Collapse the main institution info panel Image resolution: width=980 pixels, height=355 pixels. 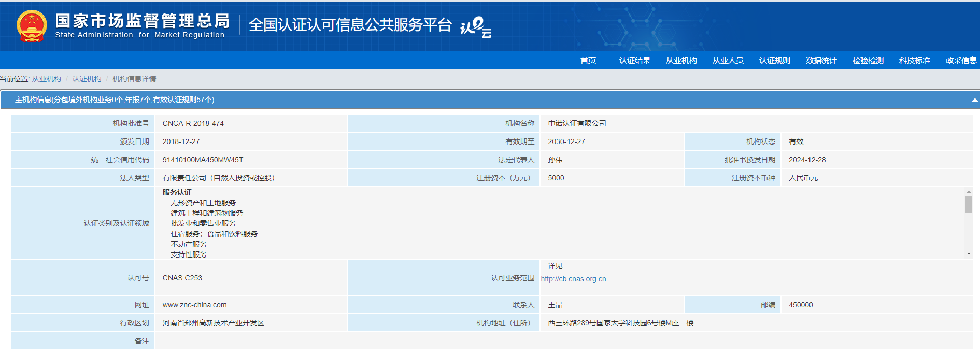(974, 100)
